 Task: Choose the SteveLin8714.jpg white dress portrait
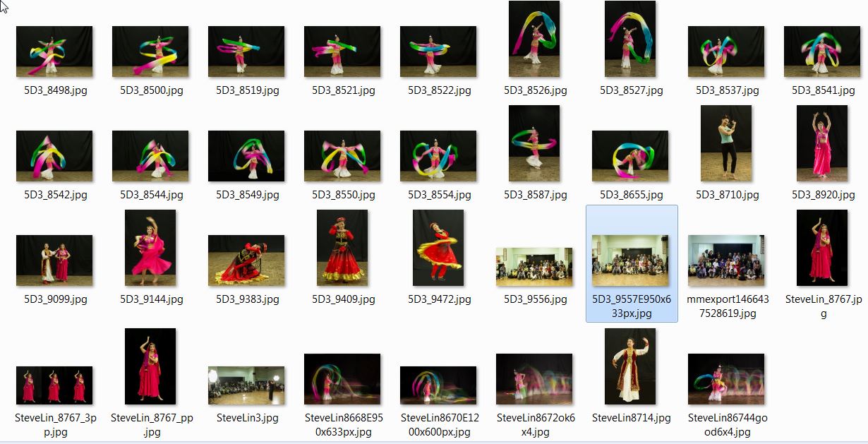(630, 367)
